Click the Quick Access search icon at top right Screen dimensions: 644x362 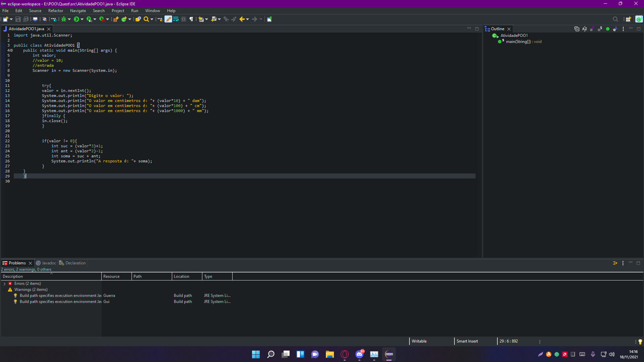pos(615,19)
